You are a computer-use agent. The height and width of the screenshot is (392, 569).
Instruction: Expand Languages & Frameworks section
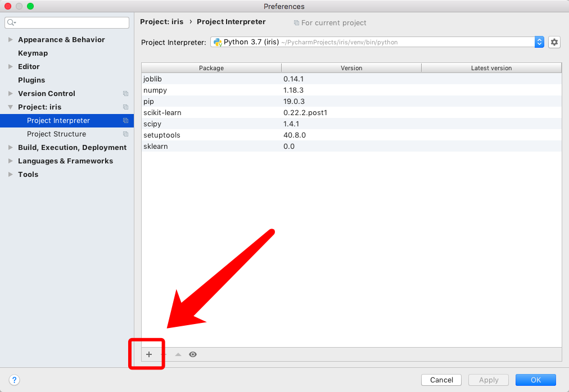click(x=10, y=161)
